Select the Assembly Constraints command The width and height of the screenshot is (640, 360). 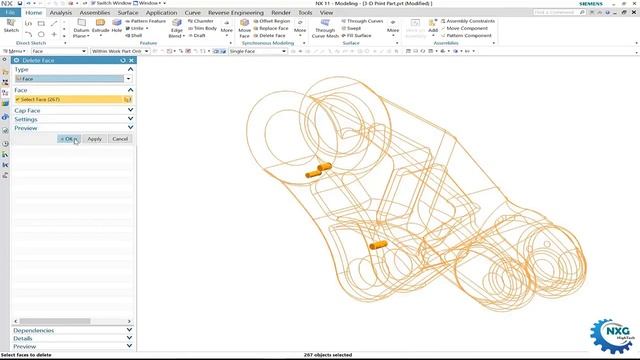468,21
